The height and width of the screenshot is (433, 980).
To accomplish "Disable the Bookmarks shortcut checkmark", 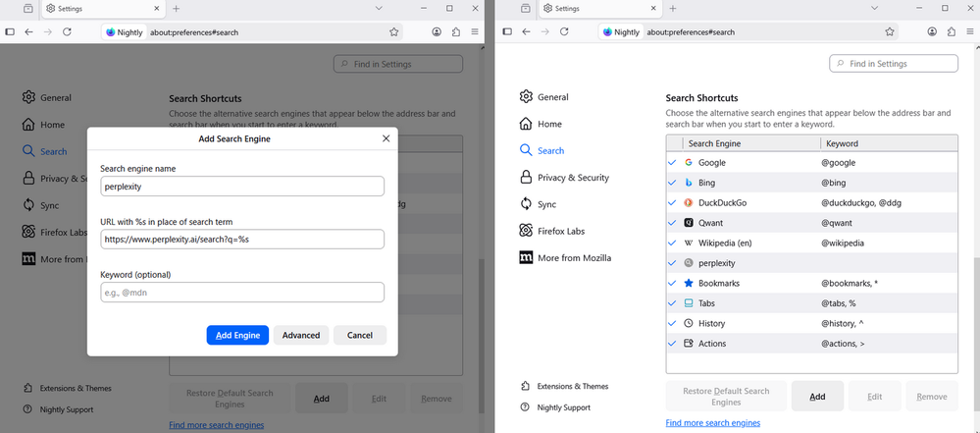I will click(x=672, y=283).
